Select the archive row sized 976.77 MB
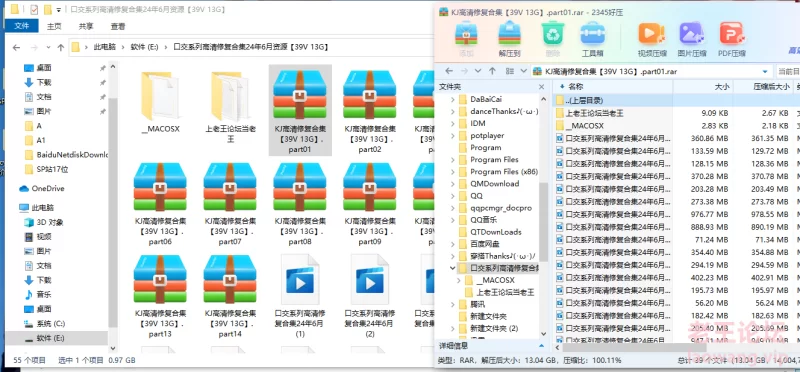Viewport: 800px width, 372px height. (677, 214)
